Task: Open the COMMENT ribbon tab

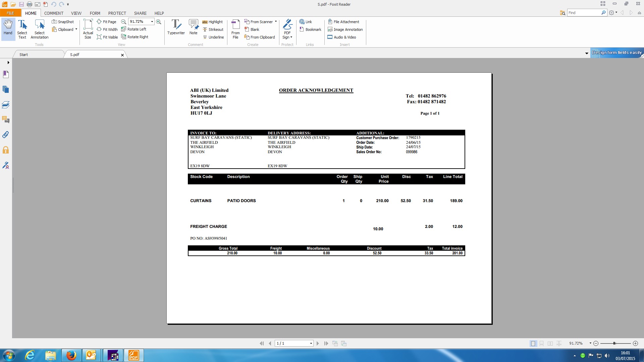Action: point(54,13)
